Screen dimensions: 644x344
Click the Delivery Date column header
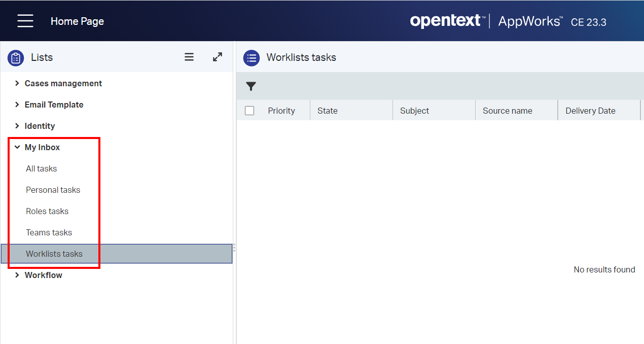click(x=590, y=111)
